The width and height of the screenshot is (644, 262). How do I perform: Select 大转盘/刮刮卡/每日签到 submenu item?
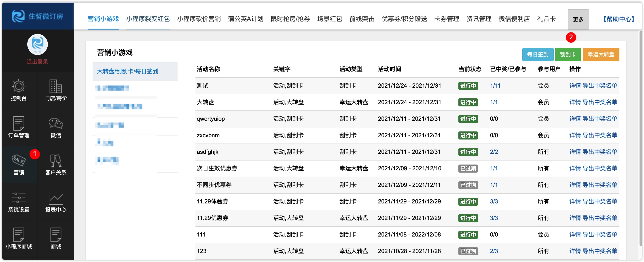coord(127,71)
